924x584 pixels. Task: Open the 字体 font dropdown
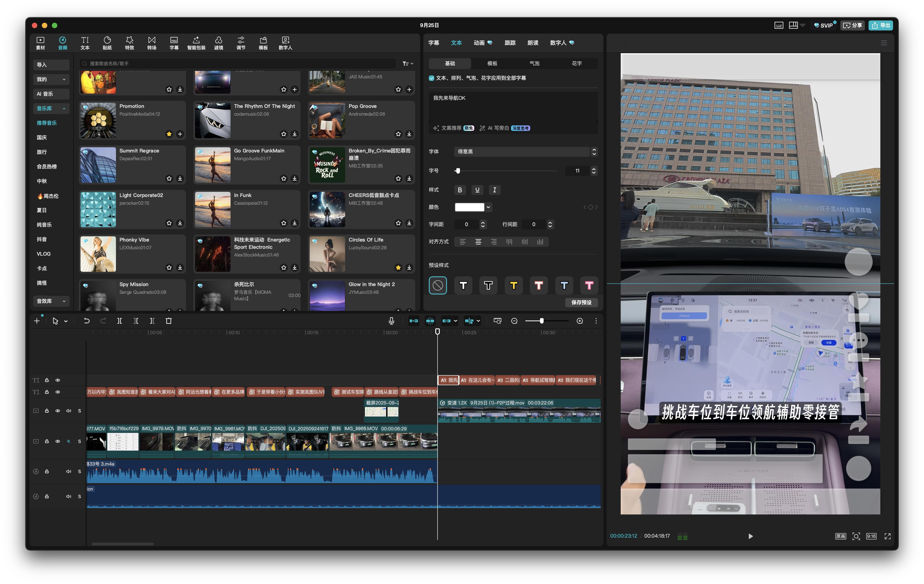point(525,152)
